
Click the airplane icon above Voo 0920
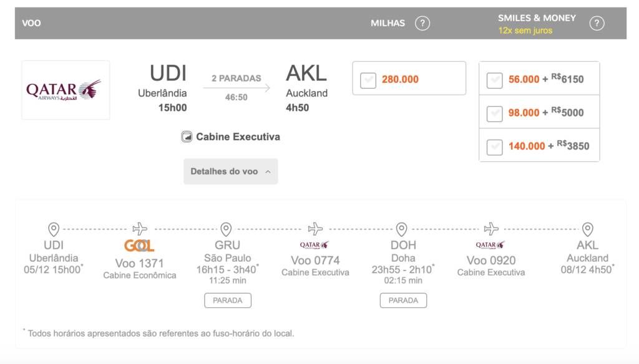tap(492, 229)
